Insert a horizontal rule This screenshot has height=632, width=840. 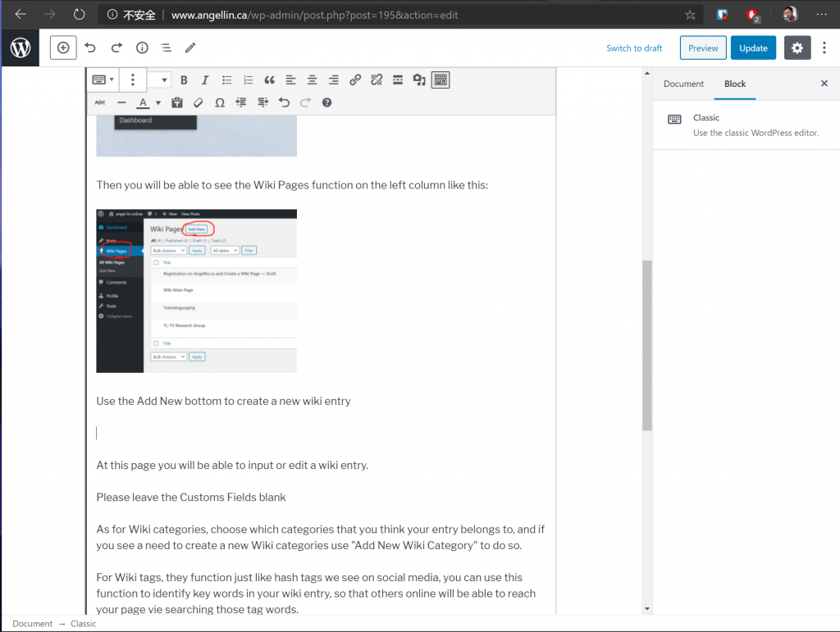pyautogui.click(x=121, y=102)
